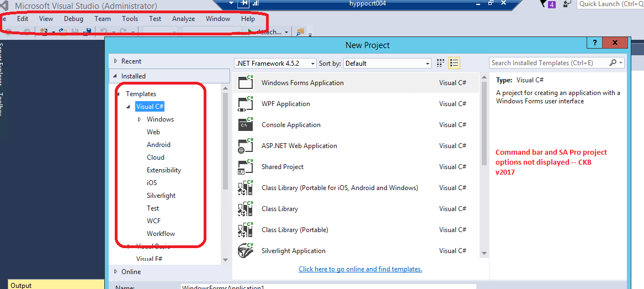
Task: Open the New Project icon dropdown arrow
Action: [54, 32]
